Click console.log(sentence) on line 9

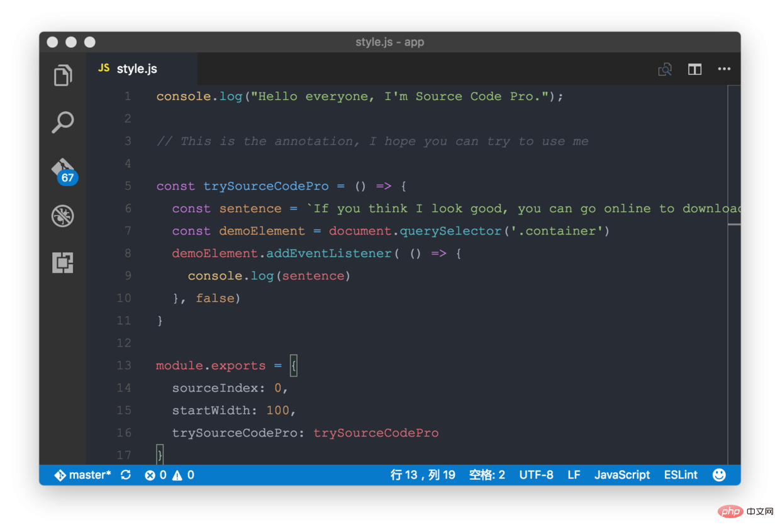point(269,276)
